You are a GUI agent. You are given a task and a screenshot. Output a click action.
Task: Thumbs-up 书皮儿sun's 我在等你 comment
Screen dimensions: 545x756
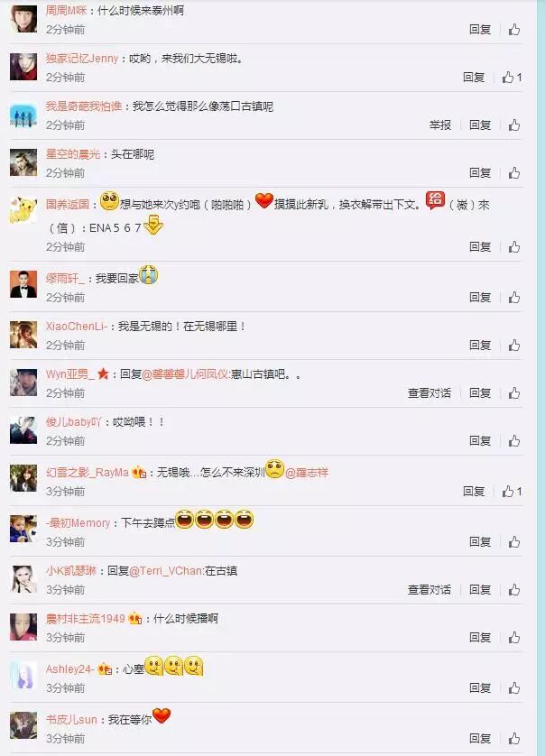point(514,738)
